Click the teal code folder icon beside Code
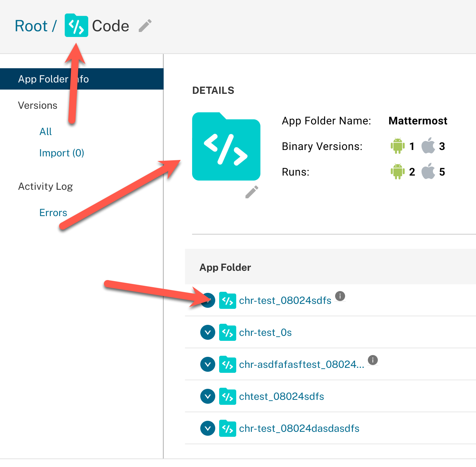This screenshot has width=476, height=467. coord(76,25)
